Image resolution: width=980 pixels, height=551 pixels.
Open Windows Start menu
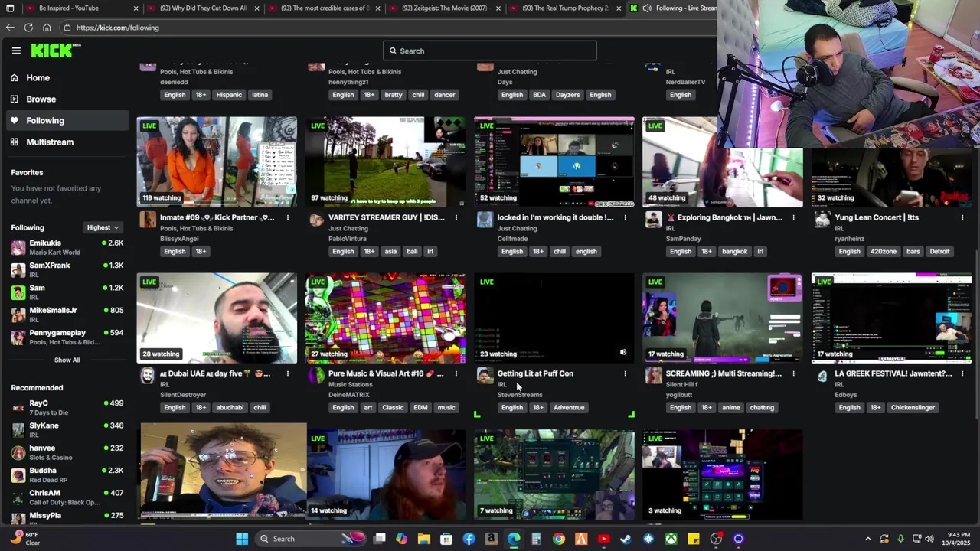pyautogui.click(x=242, y=539)
